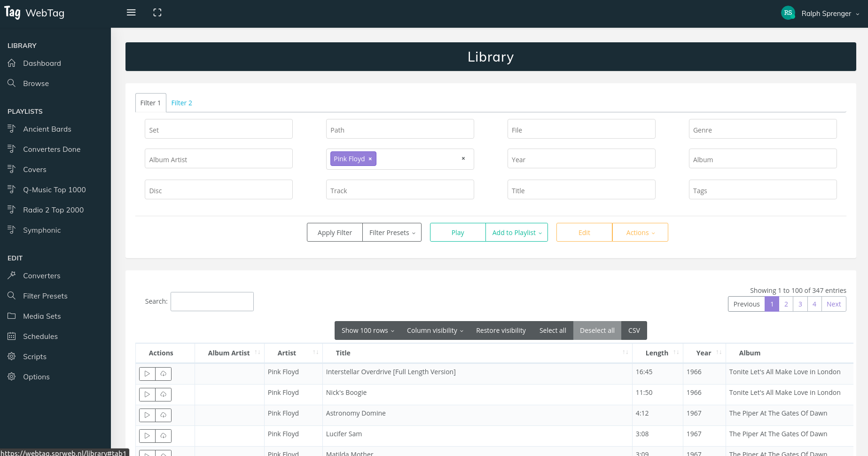The image size is (868, 456).
Task: Open Filter Presets magnifier icon
Action: 12,296
